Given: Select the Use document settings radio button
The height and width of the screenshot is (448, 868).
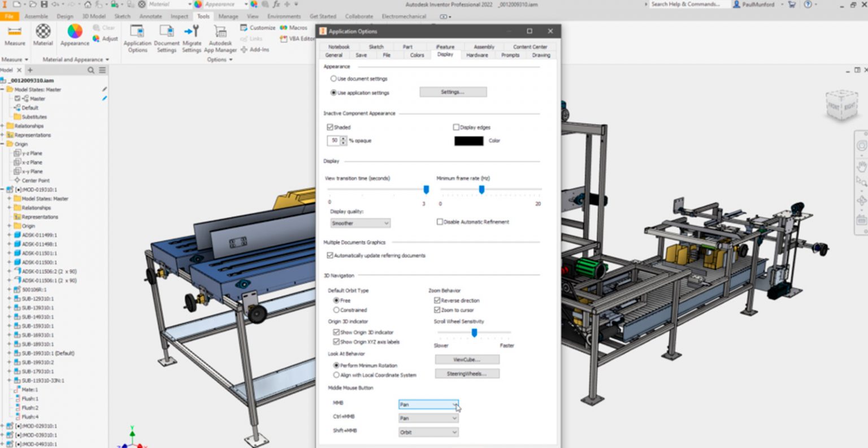Looking at the screenshot, I should [333, 79].
